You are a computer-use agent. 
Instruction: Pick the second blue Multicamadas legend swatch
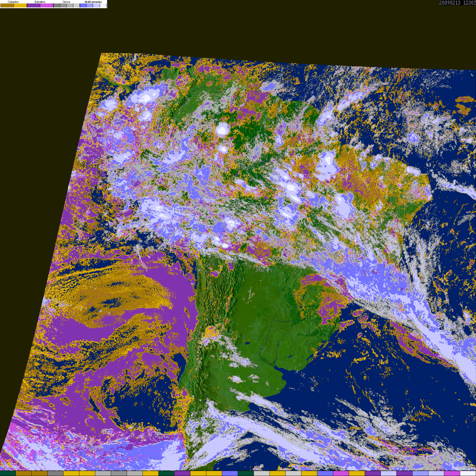(x=90, y=5)
